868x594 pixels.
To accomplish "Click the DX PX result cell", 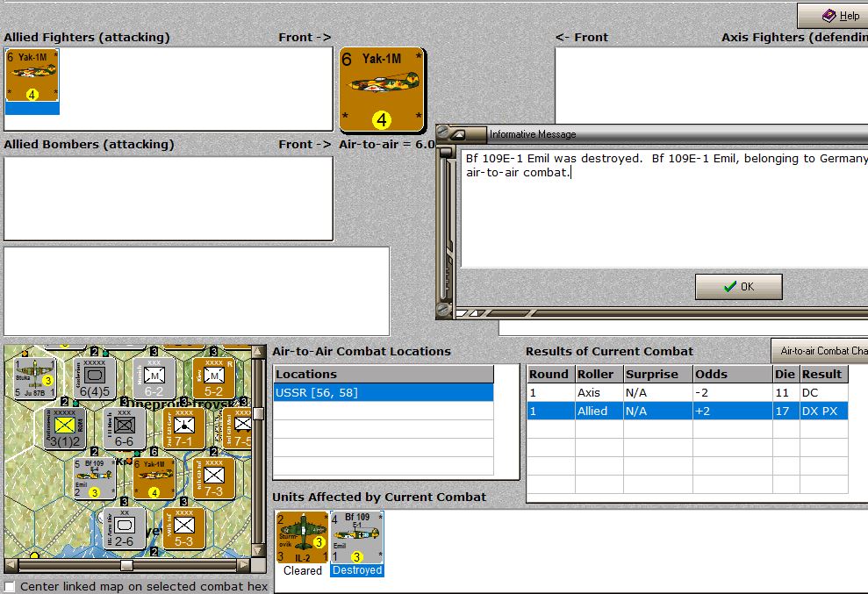I will [824, 411].
